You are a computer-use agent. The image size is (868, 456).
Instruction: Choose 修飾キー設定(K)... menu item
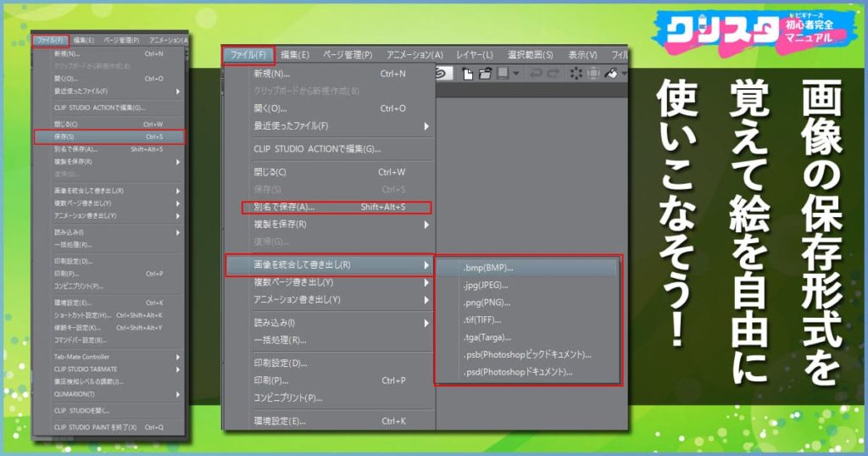coord(109,328)
